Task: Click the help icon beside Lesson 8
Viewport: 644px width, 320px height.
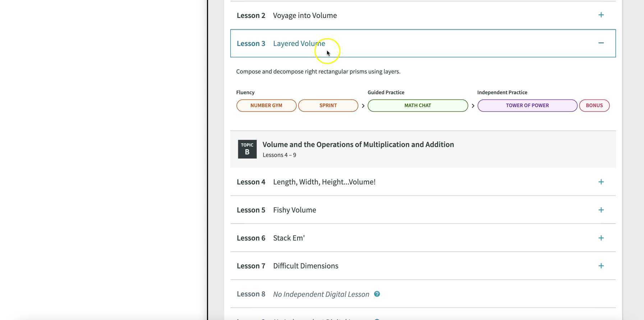Action: click(377, 294)
